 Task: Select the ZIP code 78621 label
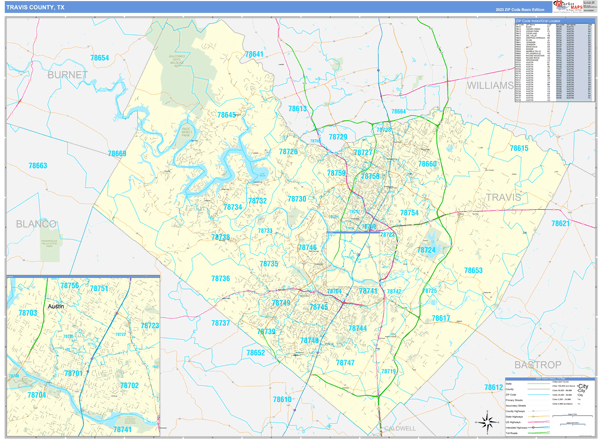560,223
